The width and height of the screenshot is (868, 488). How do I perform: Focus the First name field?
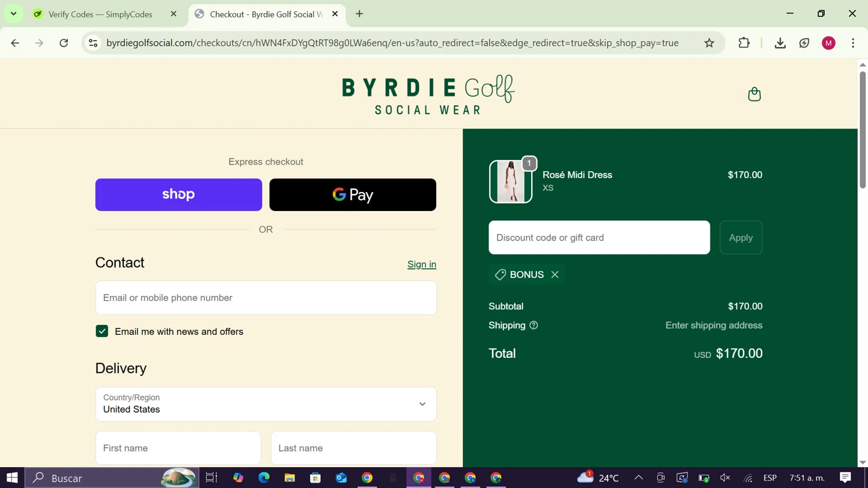(178, 448)
